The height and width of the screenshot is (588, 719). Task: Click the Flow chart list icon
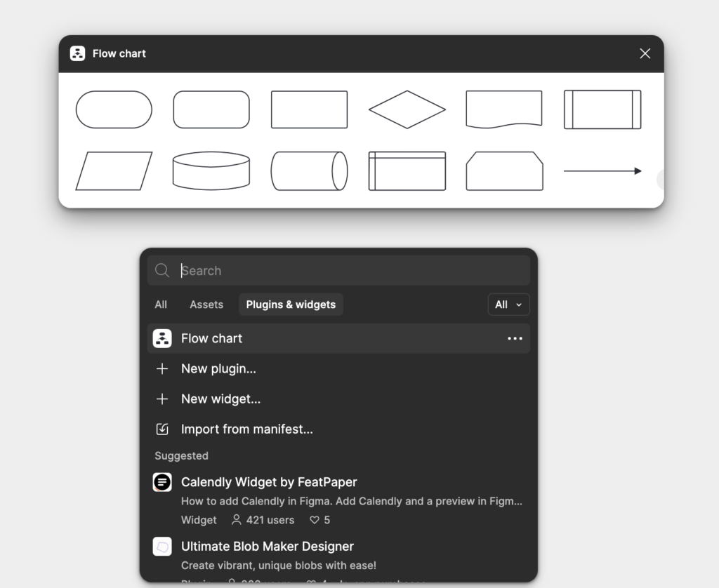[x=162, y=339]
